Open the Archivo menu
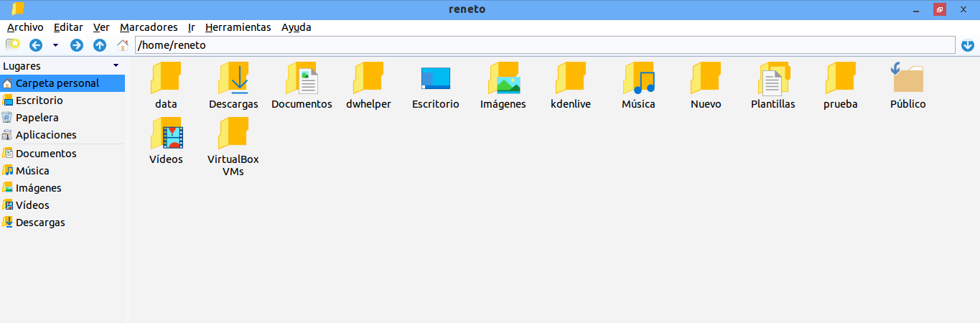 tap(25, 27)
